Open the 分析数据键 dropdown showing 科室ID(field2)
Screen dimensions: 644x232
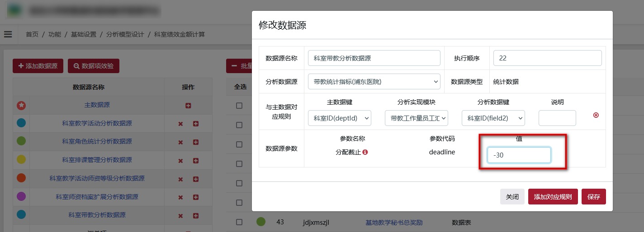click(493, 118)
